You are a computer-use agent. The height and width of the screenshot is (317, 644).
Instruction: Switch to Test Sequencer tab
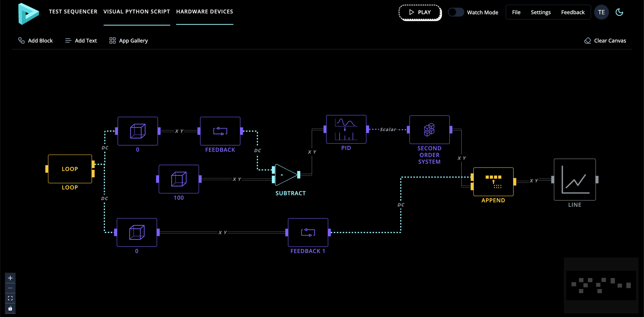point(73,12)
